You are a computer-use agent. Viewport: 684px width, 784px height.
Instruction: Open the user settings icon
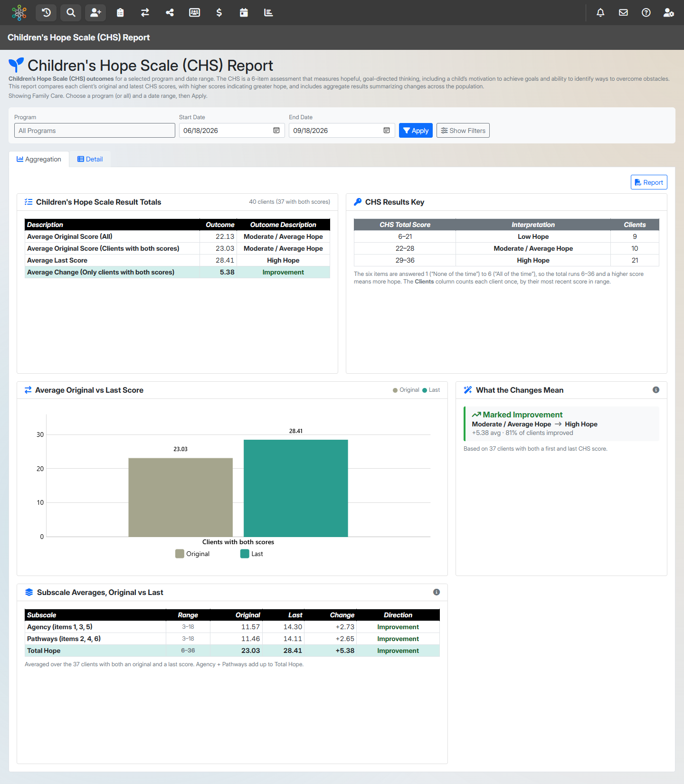point(669,12)
